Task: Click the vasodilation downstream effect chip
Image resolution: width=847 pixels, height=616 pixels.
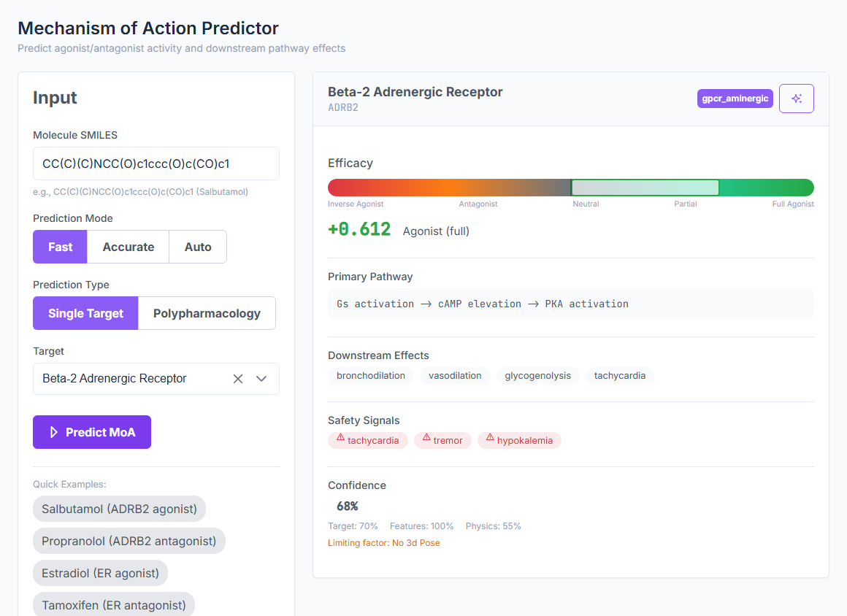Action: (455, 376)
